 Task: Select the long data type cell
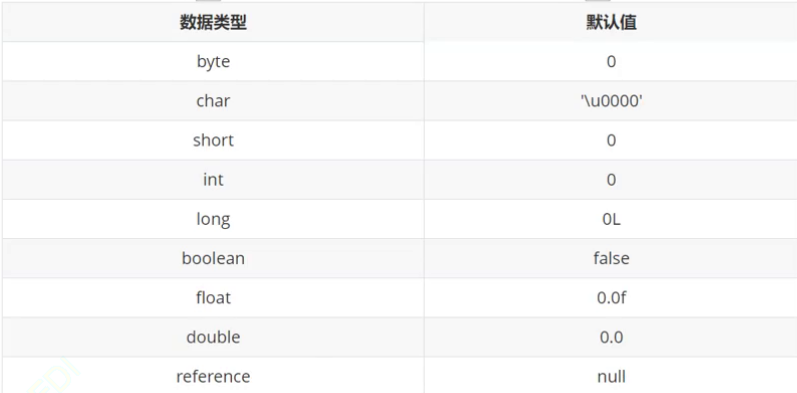pos(213,219)
